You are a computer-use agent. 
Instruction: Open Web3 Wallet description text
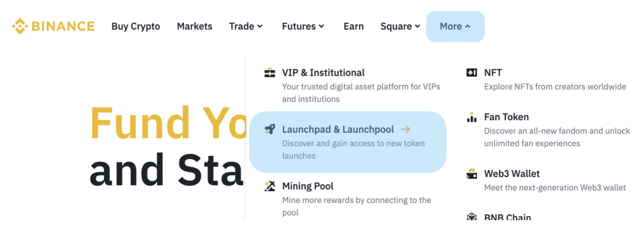pyautogui.click(x=555, y=188)
